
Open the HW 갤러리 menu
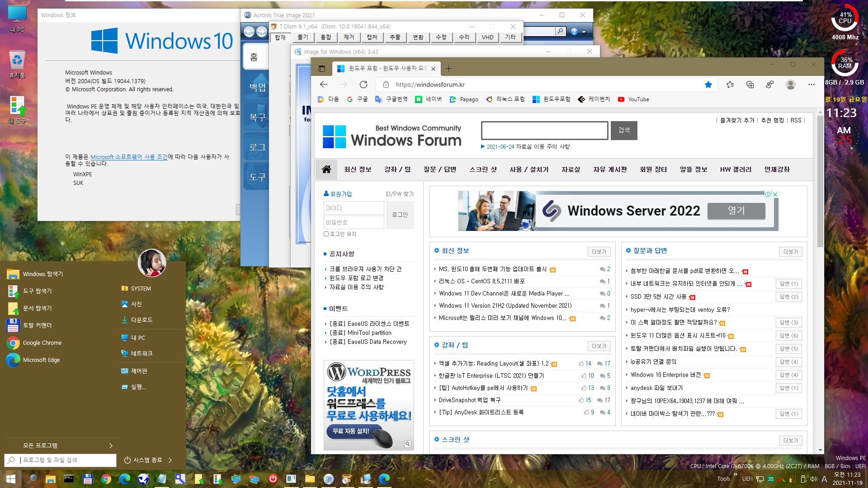[736, 169]
